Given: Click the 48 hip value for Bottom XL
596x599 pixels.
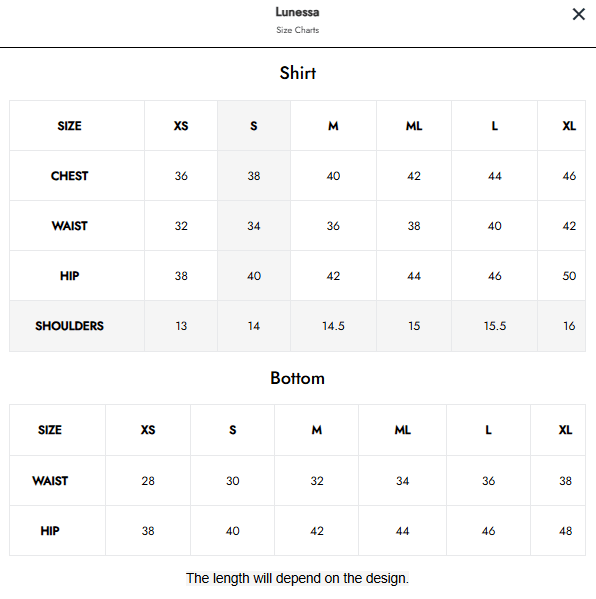Looking at the screenshot, I should (565, 531).
